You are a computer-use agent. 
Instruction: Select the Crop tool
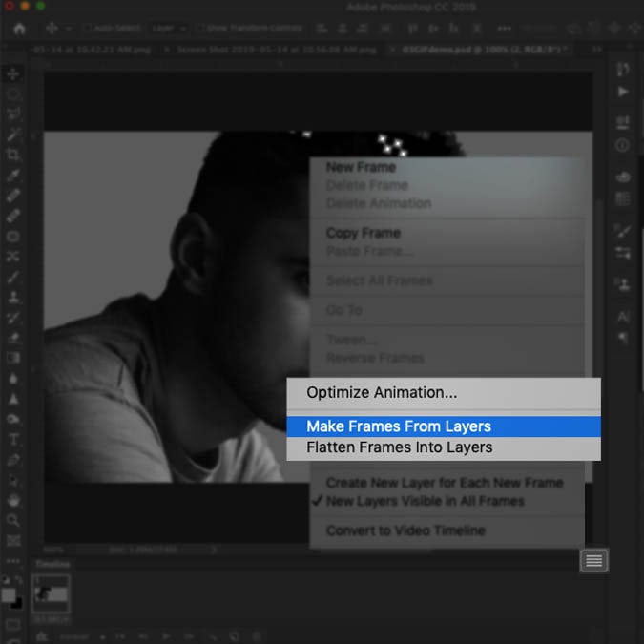tap(13, 155)
